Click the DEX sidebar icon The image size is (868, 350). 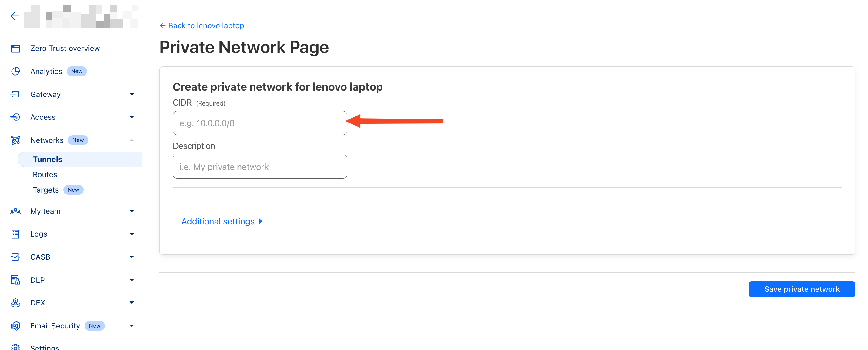coord(15,303)
